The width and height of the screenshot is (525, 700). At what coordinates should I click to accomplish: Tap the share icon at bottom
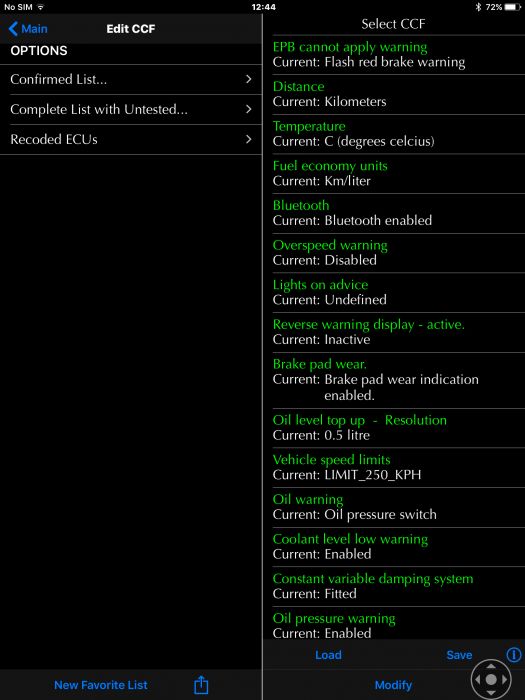pyautogui.click(x=201, y=684)
